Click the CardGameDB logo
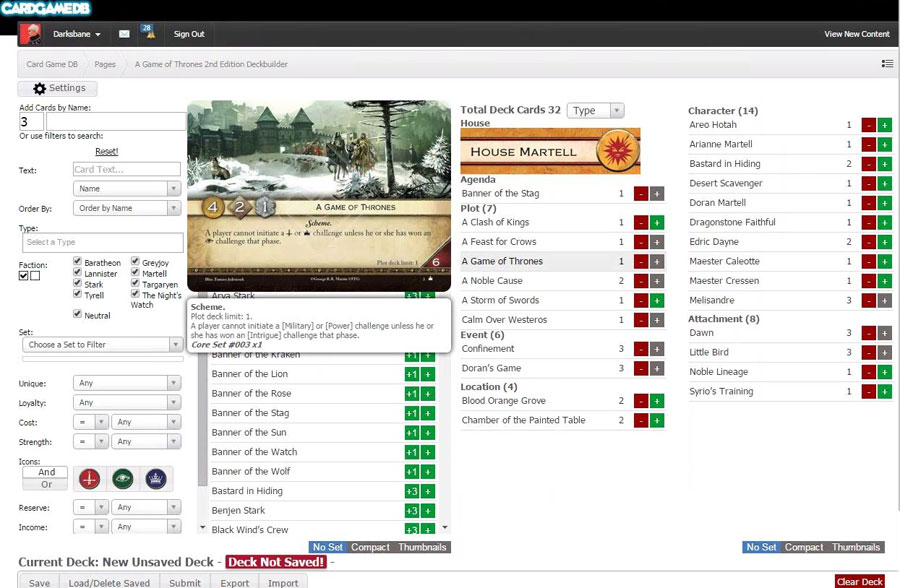The width and height of the screenshot is (900, 588). click(46, 9)
